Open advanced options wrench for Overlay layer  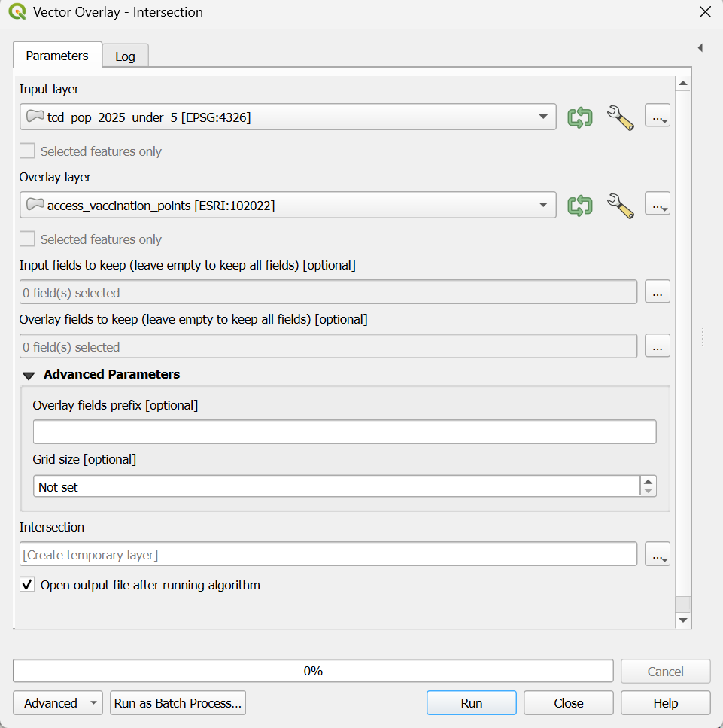[620, 206]
